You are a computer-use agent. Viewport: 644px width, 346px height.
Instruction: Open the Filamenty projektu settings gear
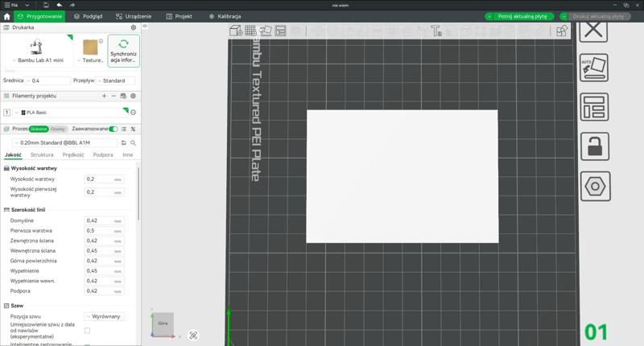pyautogui.click(x=133, y=96)
